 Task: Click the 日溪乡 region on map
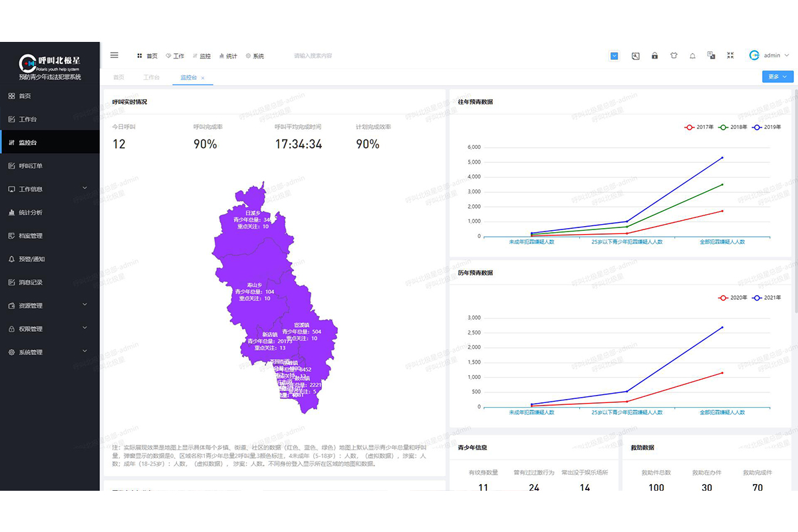(253, 213)
